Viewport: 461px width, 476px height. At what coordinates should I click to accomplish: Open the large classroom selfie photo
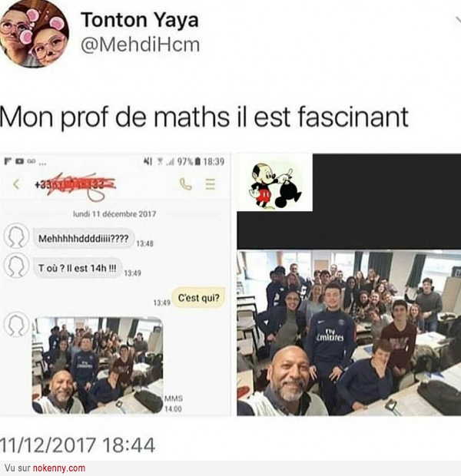(349, 333)
